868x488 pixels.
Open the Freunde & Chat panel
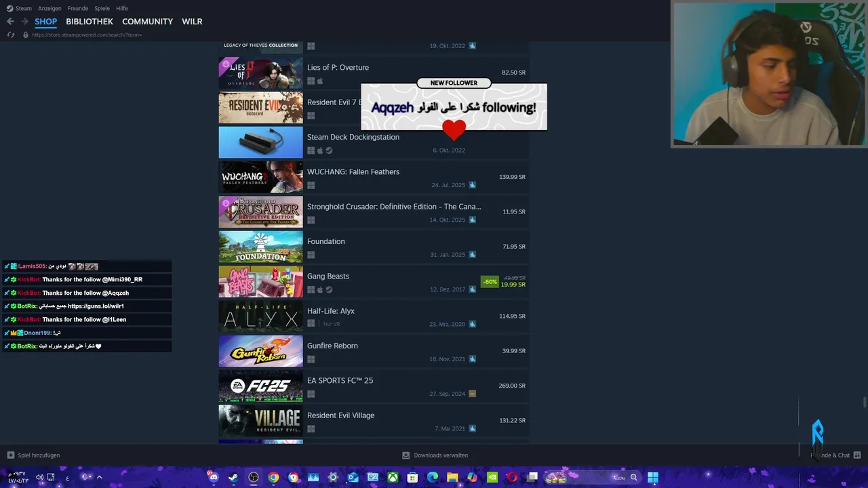[835, 455]
